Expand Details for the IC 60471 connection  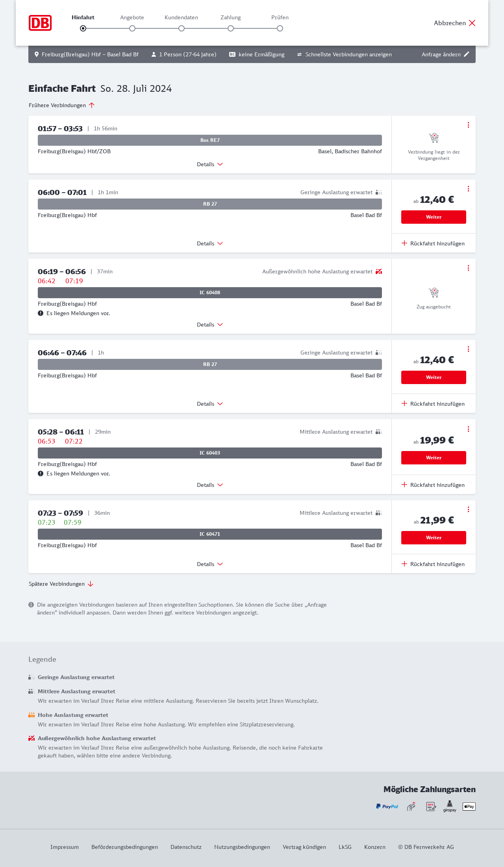(x=210, y=564)
